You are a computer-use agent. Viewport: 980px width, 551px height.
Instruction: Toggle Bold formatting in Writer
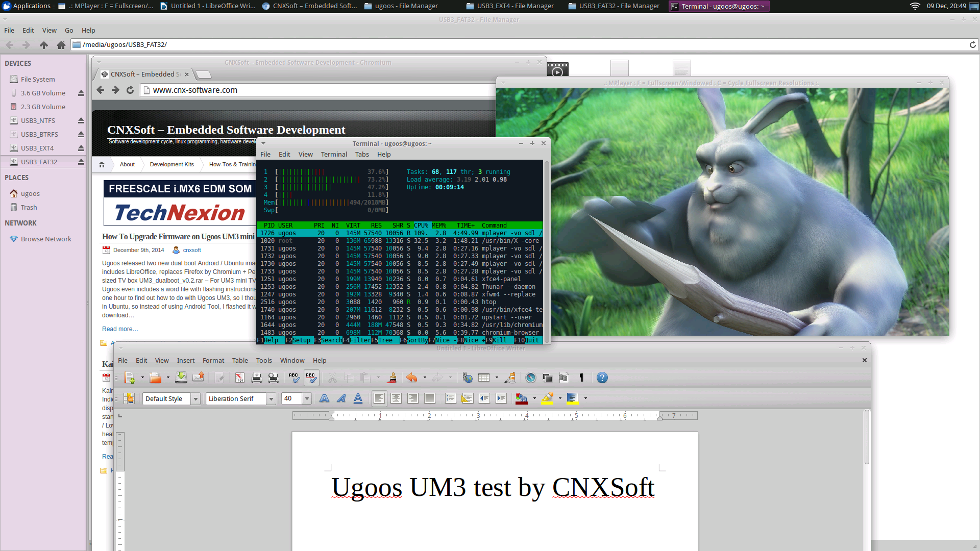(x=324, y=398)
